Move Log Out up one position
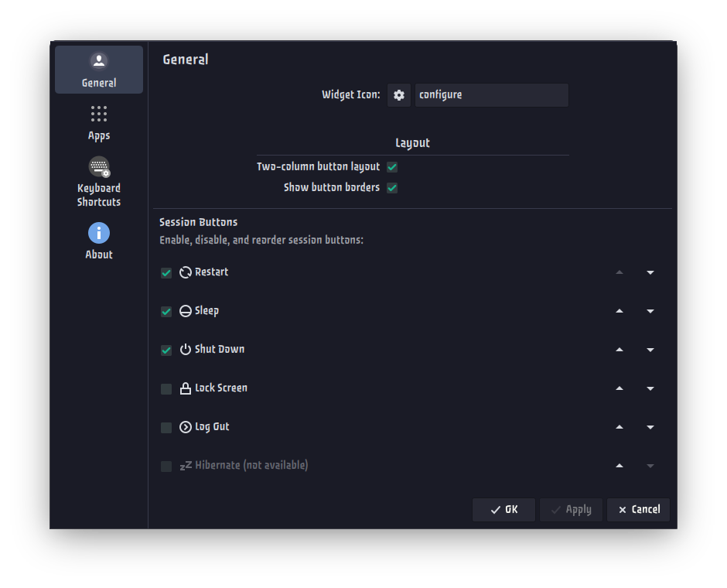Image resolution: width=727 pixels, height=588 pixels. pyautogui.click(x=619, y=427)
